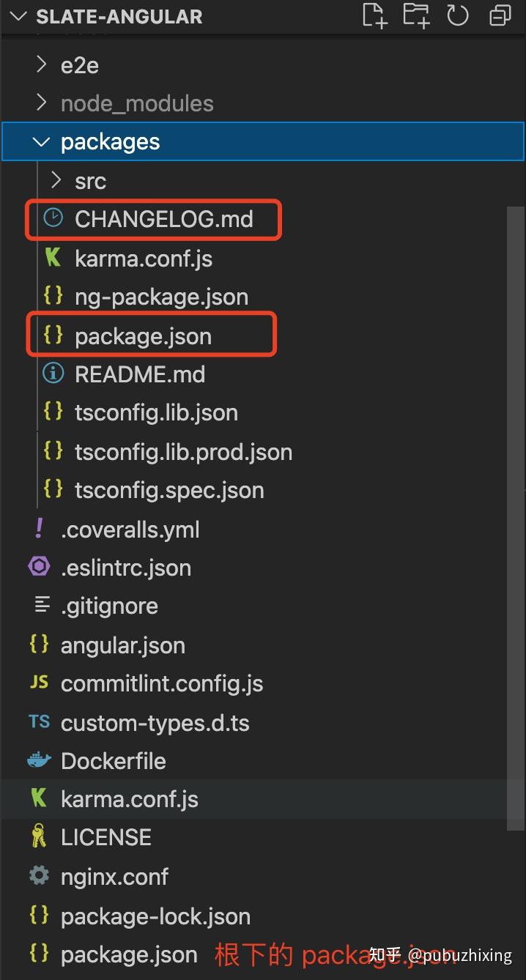Expand the src folder chevron

click(x=56, y=180)
